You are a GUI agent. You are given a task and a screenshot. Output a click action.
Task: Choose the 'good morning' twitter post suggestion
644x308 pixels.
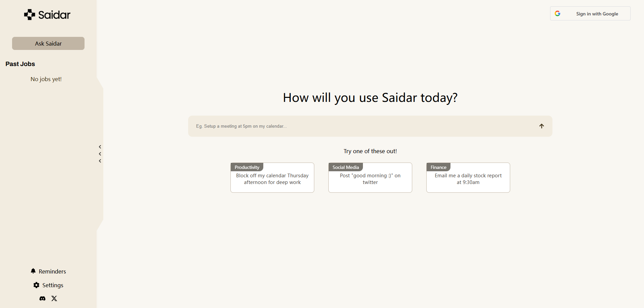(370, 179)
